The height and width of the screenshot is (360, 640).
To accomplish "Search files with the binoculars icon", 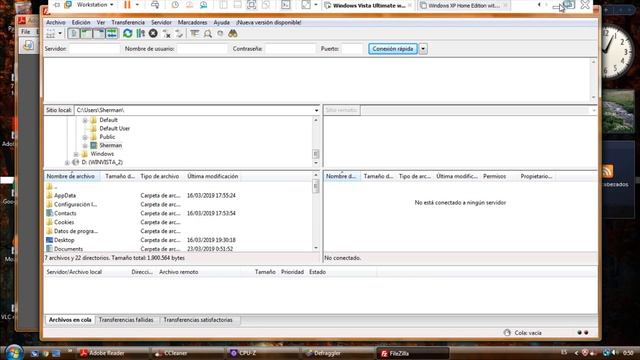I will (x=233, y=33).
